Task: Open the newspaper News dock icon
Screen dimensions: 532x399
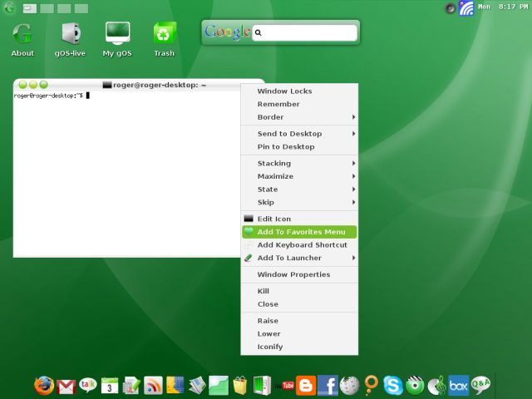Action: (197, 386)
